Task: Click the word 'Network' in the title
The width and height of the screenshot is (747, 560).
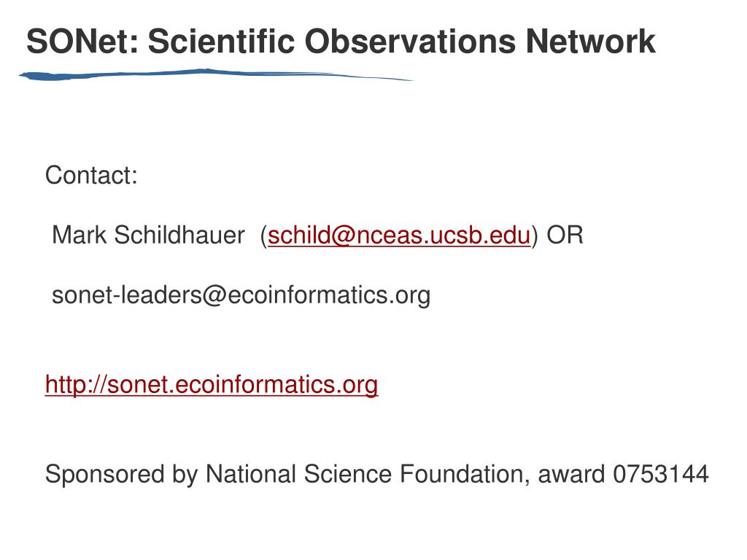Action: tap(591, 42)
